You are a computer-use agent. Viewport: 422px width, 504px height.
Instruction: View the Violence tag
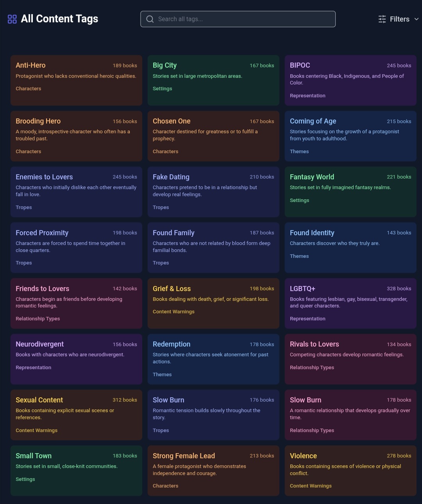(350, 471)
